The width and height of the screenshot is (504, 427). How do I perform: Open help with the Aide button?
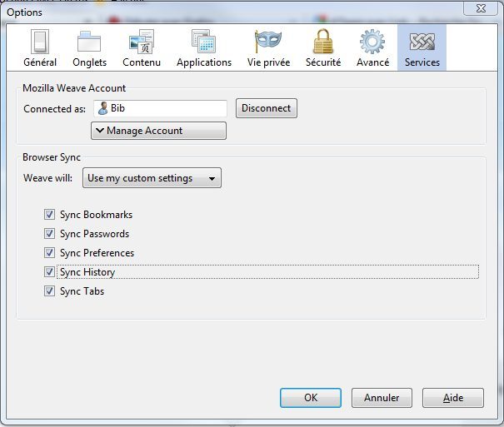tap(453, 398)
